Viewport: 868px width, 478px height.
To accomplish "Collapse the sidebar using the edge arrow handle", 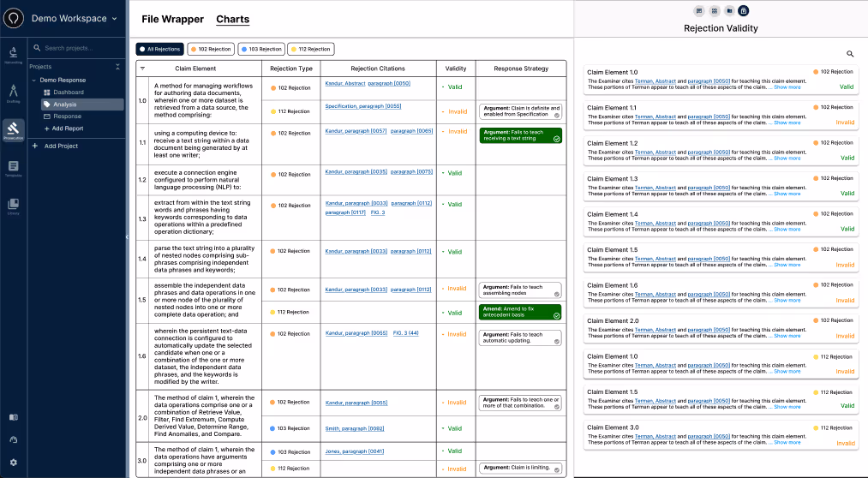I will [x=127, y=236].
